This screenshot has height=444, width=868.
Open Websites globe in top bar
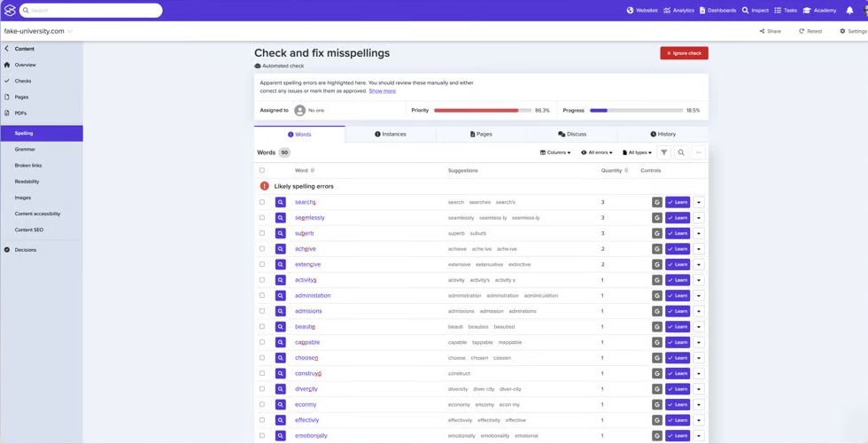click(642, 11)
